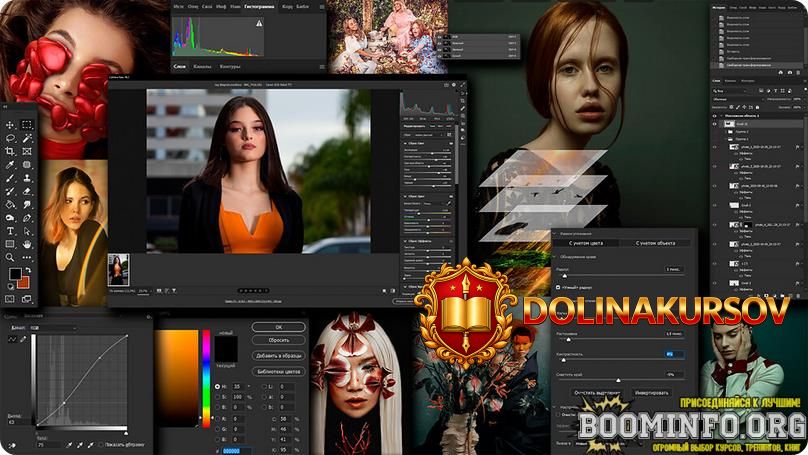This screenshot has height=455, width=808.
Task: Select the Eyedropper tool in the toolbar
Action: (10, 165)
